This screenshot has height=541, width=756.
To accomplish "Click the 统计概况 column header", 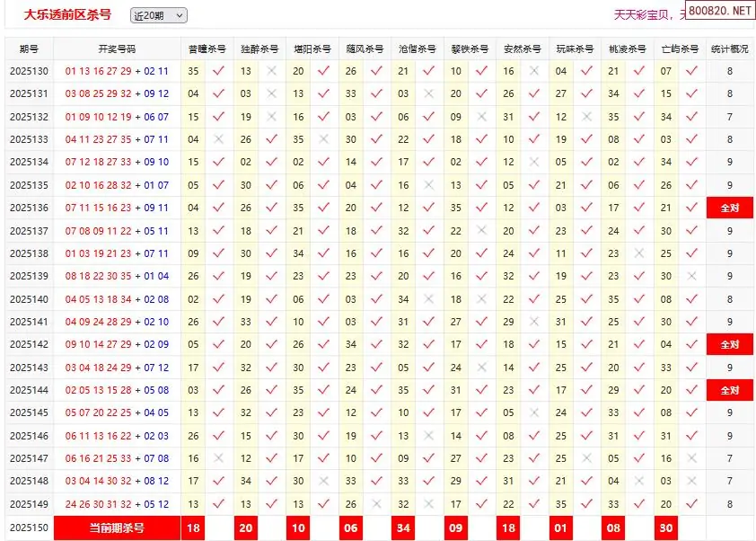I will pos(729,49).
